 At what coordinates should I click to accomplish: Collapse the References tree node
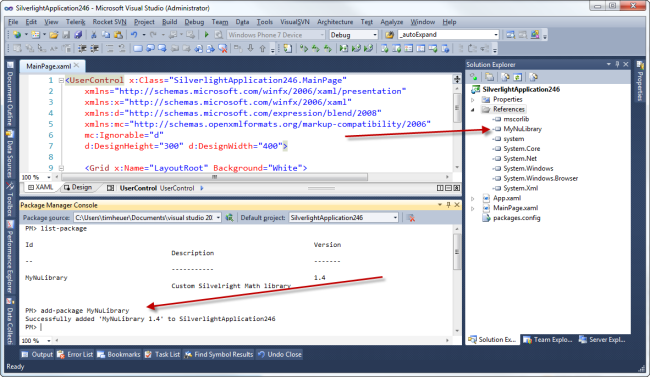coord(473,109)
